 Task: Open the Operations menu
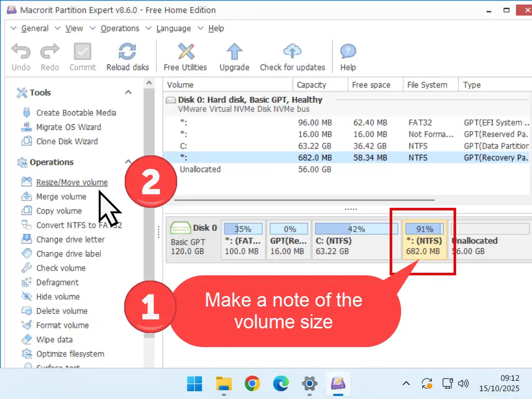(x=119, y=29)
